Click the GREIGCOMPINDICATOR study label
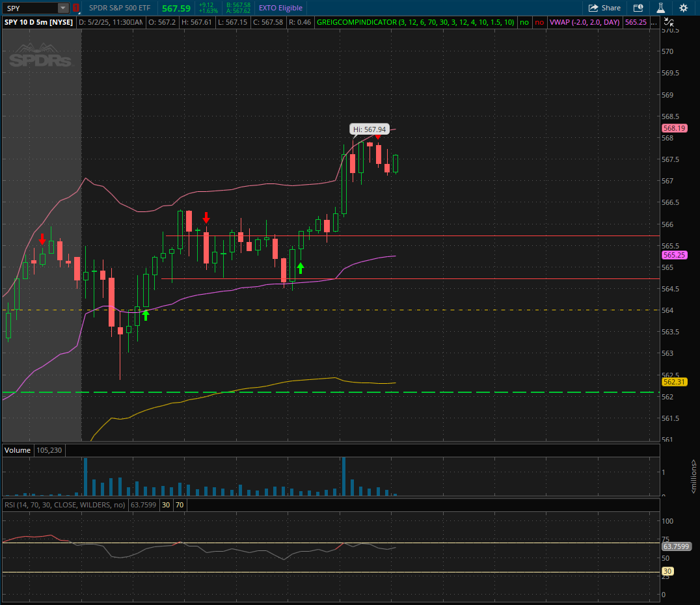This screenshot has height=605, width=700. (416, 22)
